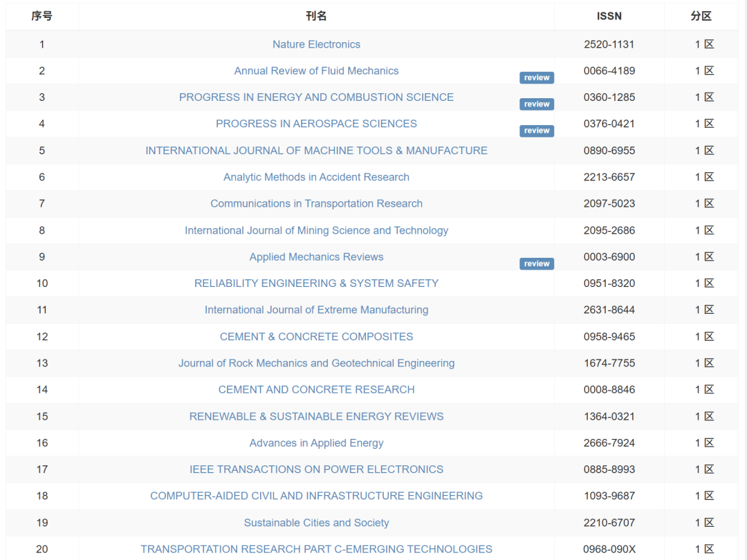The width and height of the screenshot is (747, 560).
Task: Select ISSN 2666-7924 cell
Action: 609,443
